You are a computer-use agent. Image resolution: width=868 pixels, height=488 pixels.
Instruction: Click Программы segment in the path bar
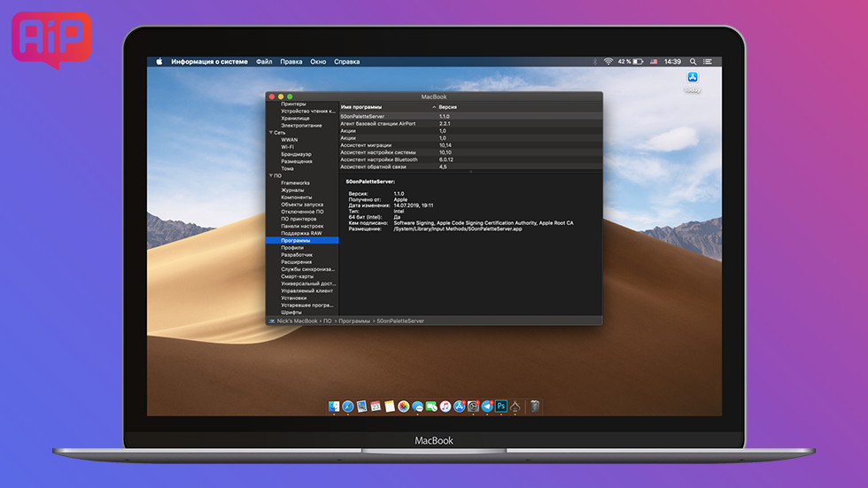354,321
